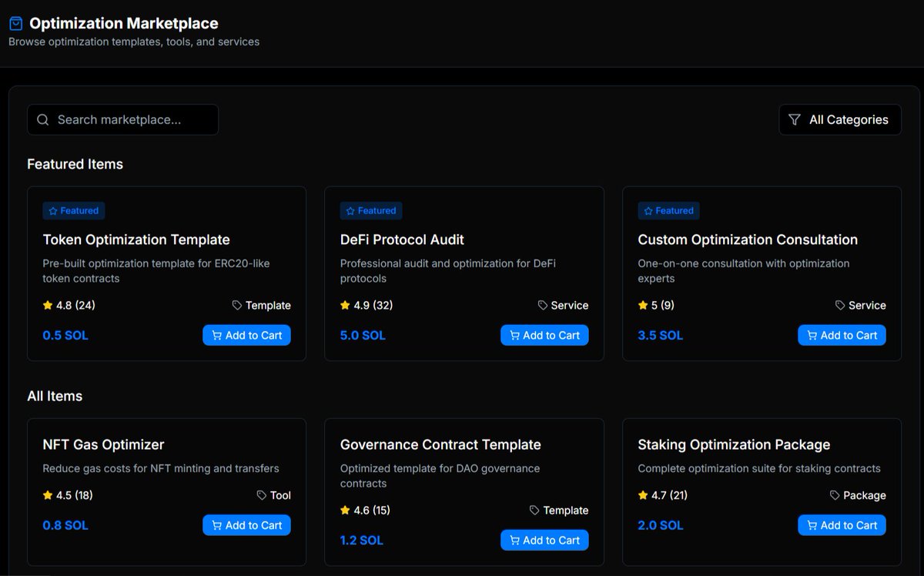Click the Package tag label
Viewport: 924px width, 576px height.
click(865, 496)
